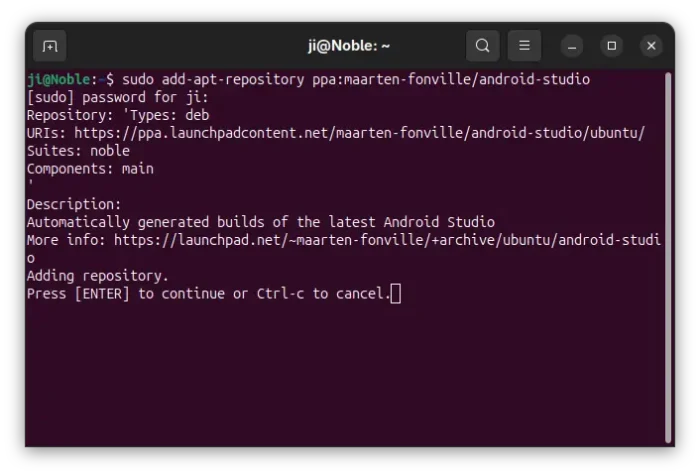The image size is (700, 475).
Task: Click the terminal's vertical scrollbar
Action: (x=668, y=250)
